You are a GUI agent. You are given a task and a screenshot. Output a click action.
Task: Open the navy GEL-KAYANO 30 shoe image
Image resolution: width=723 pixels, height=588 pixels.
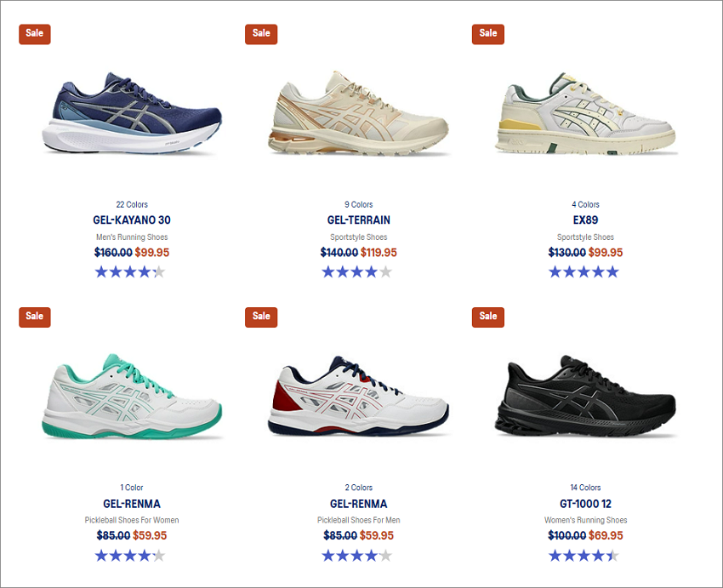132,113
